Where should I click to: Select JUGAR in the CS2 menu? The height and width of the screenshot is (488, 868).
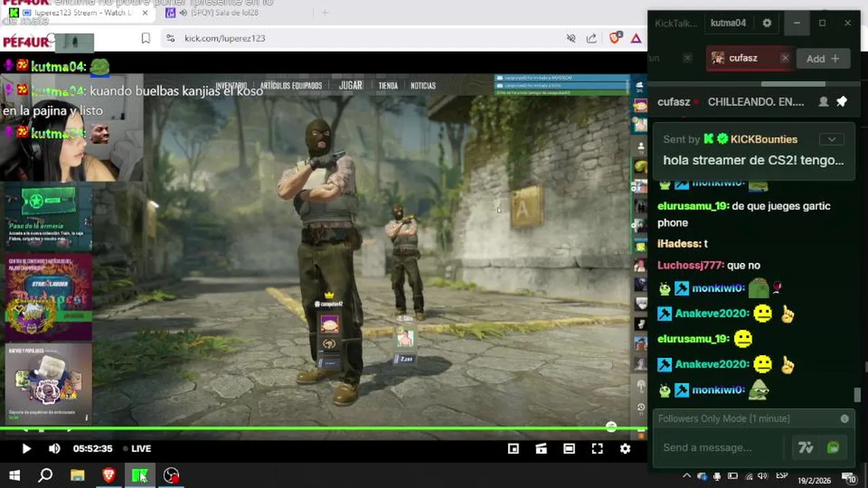click(351, 85)
